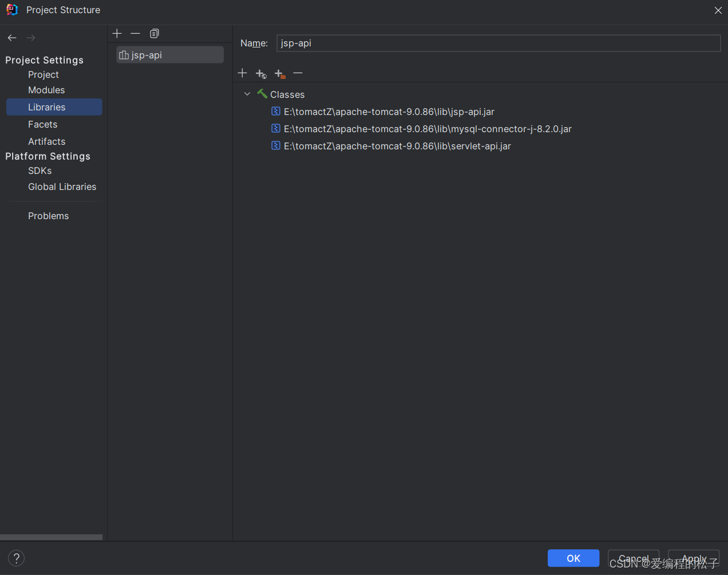Viewport: 728px width, 575px height.
Task: Open the help question mark button
Action: coord(17,558)
